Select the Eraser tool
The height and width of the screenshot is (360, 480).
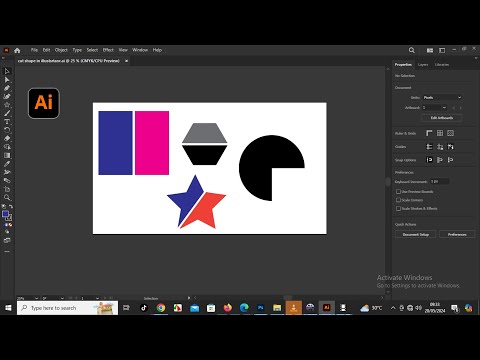(x=7, y=138)
